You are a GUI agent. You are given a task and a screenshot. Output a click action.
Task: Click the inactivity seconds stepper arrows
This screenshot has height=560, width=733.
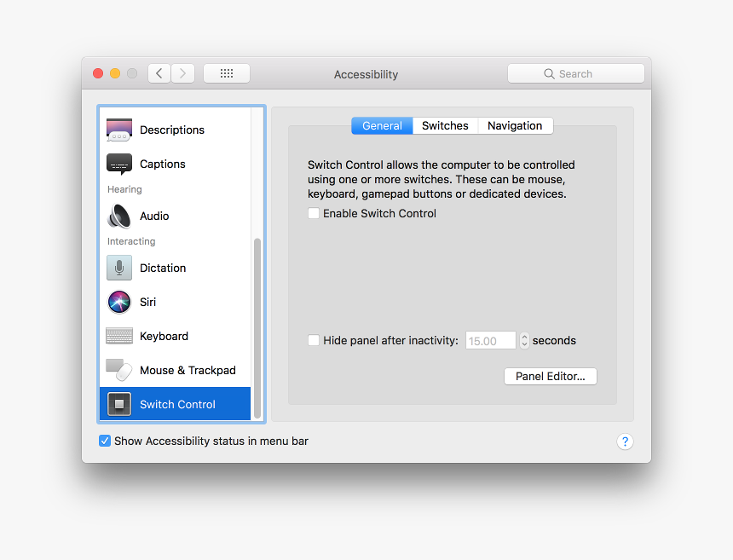[x=524, y=341]
